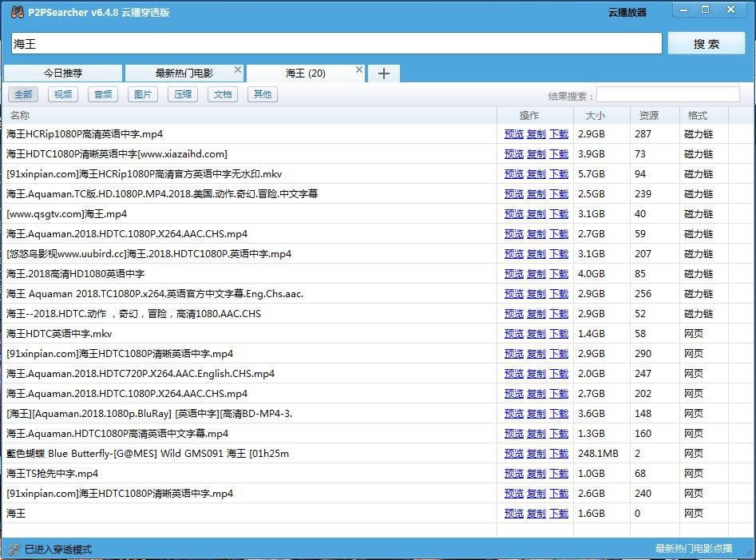Screen dimensions: 756x560
Task: Sort results by 格式 column header
Action: 697,116
